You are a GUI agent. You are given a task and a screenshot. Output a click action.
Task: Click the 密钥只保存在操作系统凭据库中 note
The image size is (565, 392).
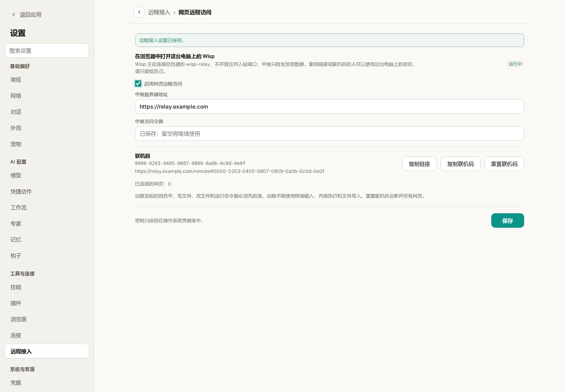169,221
